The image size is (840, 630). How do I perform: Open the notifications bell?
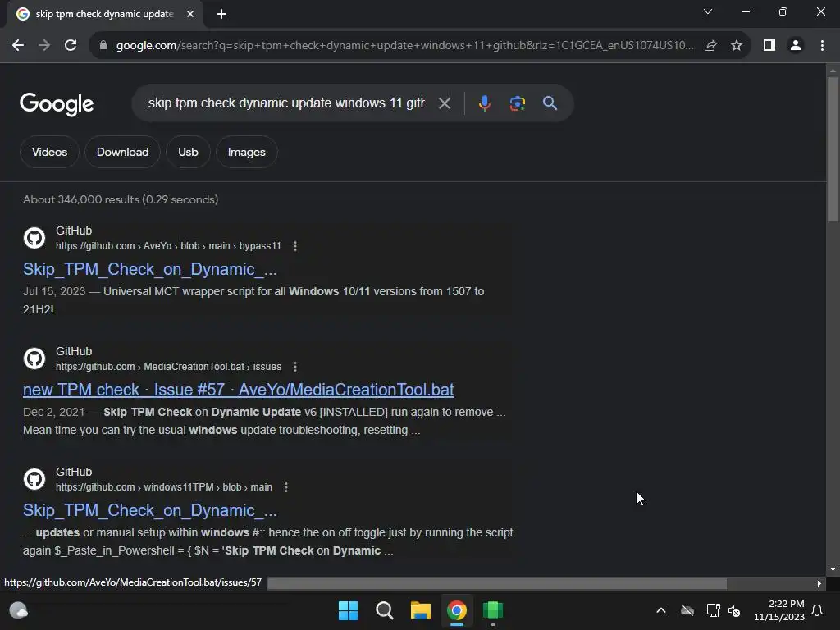[x=818, y=610]
